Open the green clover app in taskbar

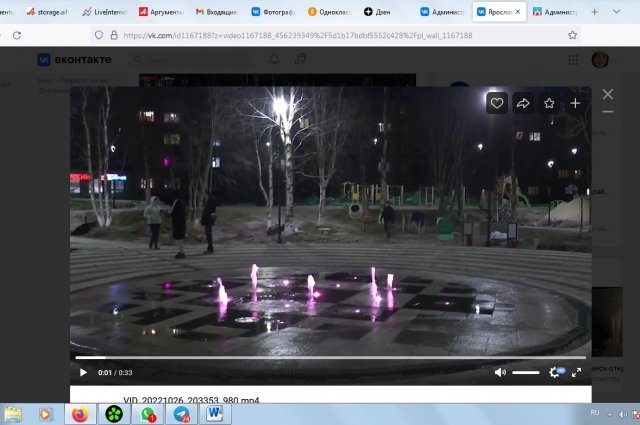[x=114, y=414]
